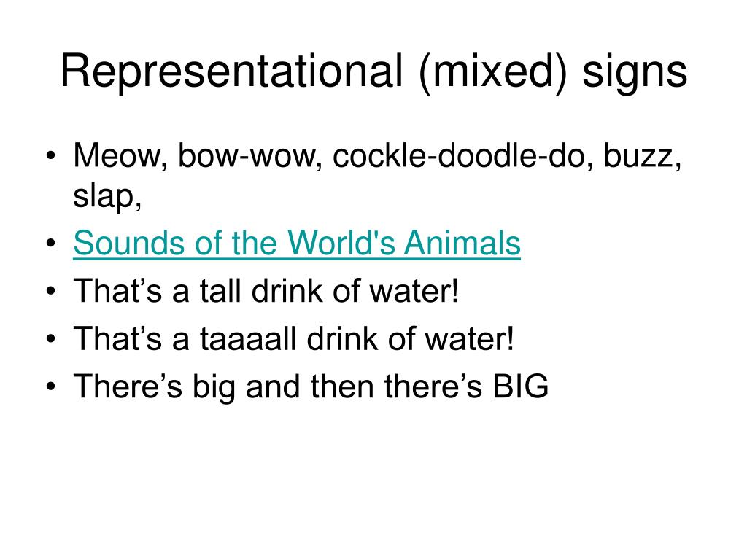The width and height of the screenshot is (747, 560).
Task: Select the There's big and then there's BIG line
Action: (311, 386)
